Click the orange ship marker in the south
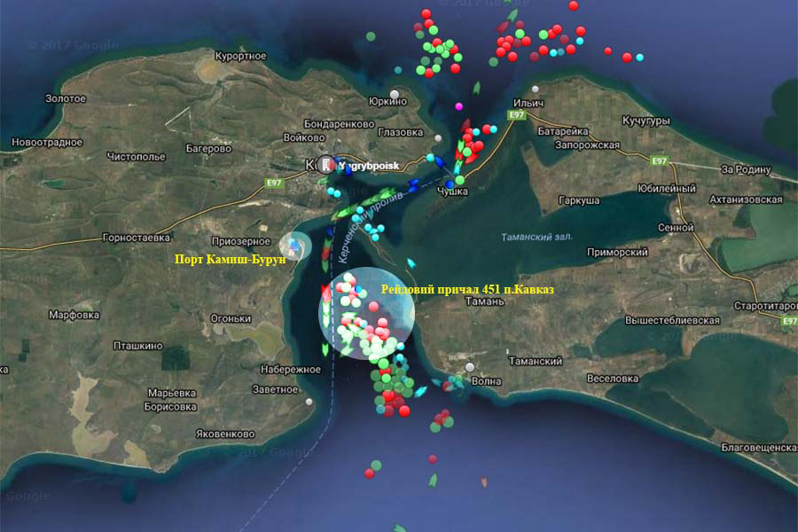Image resolution: width=798 pixels, height=532 pixels. click(484, 483)
